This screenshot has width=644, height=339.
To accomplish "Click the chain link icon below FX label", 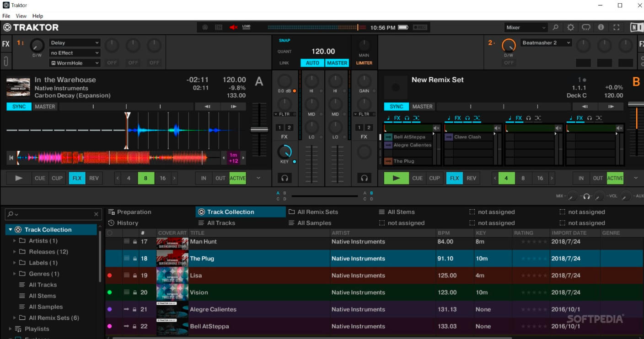I will click(5, 61).
